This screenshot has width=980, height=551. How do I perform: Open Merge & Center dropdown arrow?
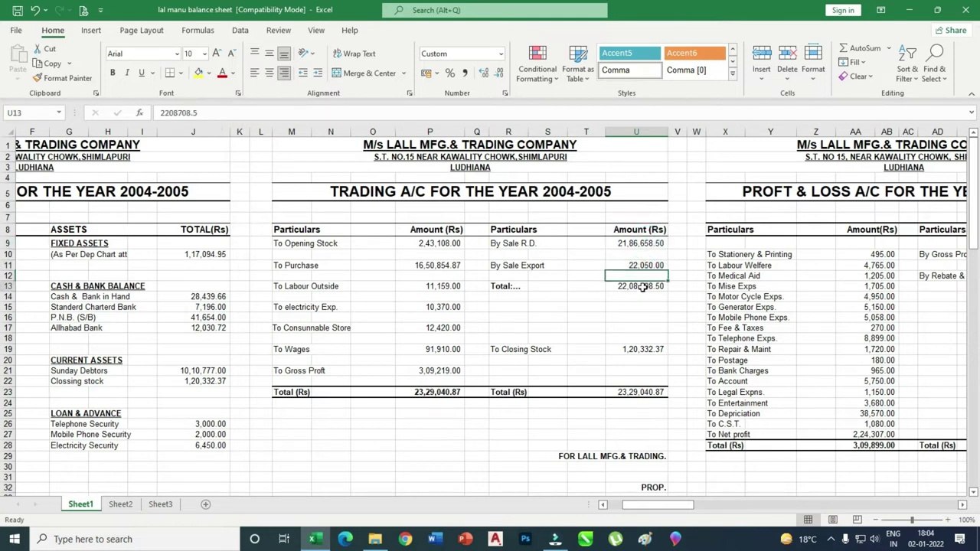click(x=403, y=73)
